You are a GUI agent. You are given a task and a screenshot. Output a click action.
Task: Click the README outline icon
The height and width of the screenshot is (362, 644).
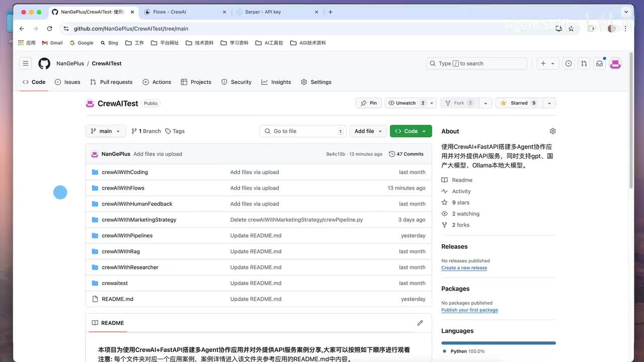(x=95, y=323)
